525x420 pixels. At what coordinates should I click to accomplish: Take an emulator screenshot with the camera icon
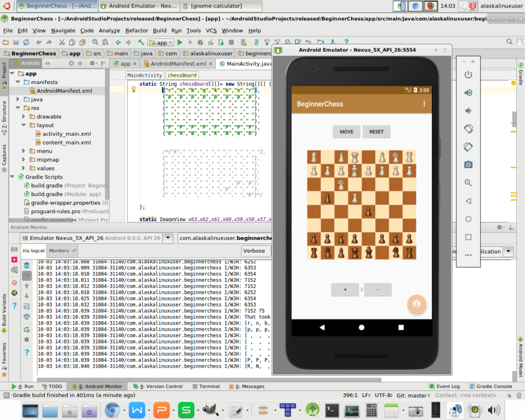[x=468, y=165]
